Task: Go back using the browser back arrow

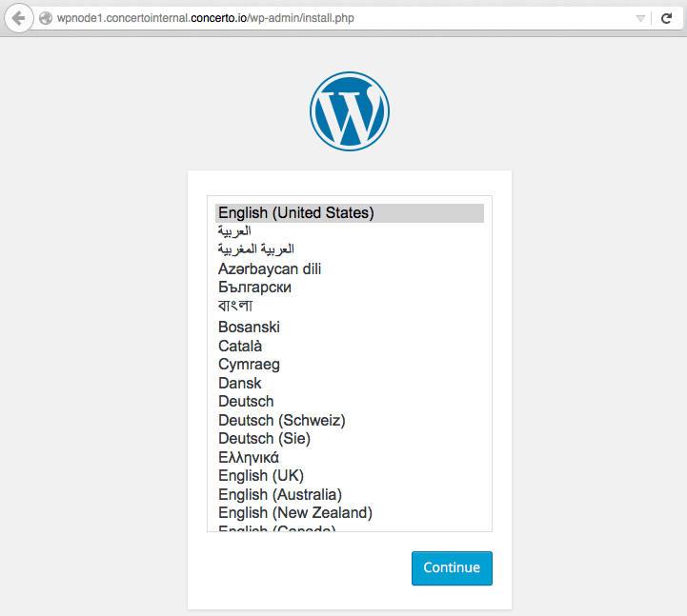Action: 19,18
